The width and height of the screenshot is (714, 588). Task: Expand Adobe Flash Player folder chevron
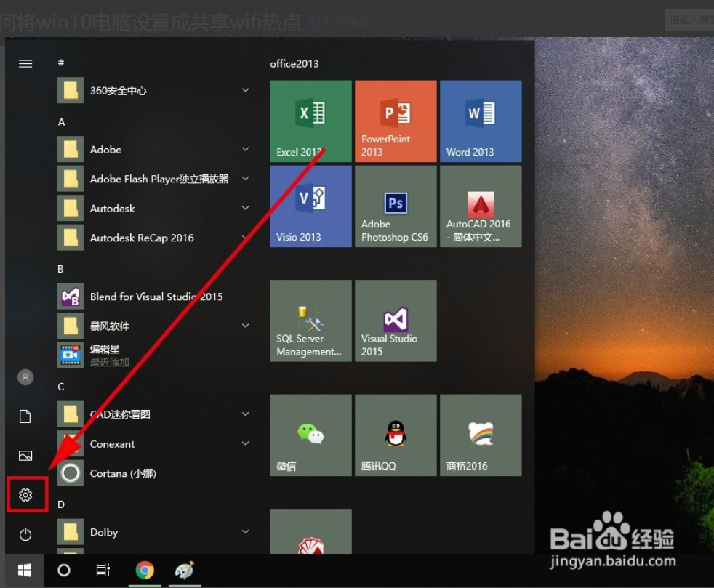246,178
